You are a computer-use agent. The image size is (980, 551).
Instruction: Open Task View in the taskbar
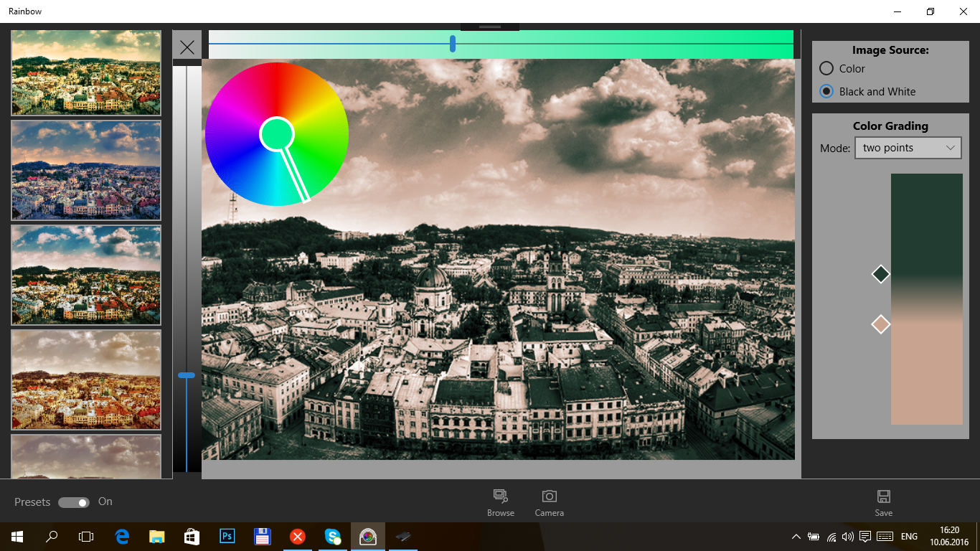(x=86, y=537)
